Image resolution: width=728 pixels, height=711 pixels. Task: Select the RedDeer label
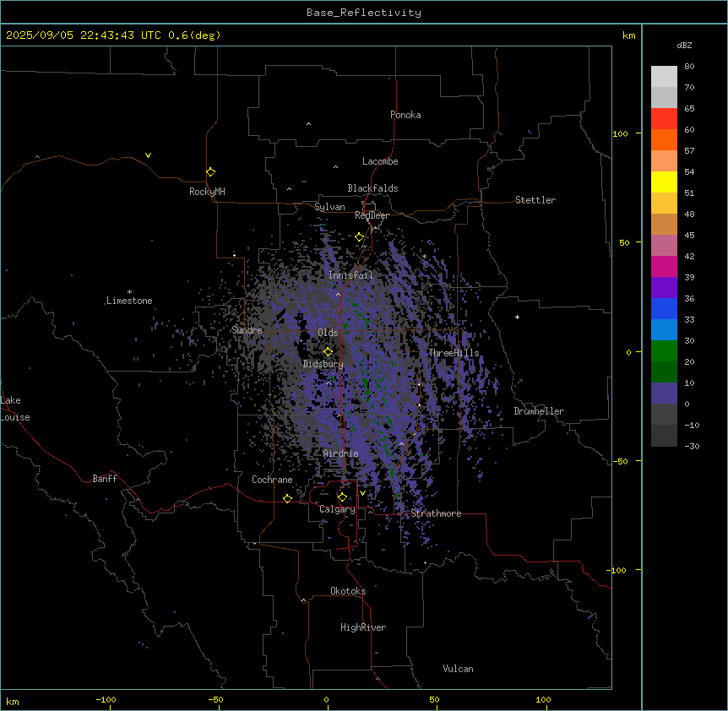[372, 215]
